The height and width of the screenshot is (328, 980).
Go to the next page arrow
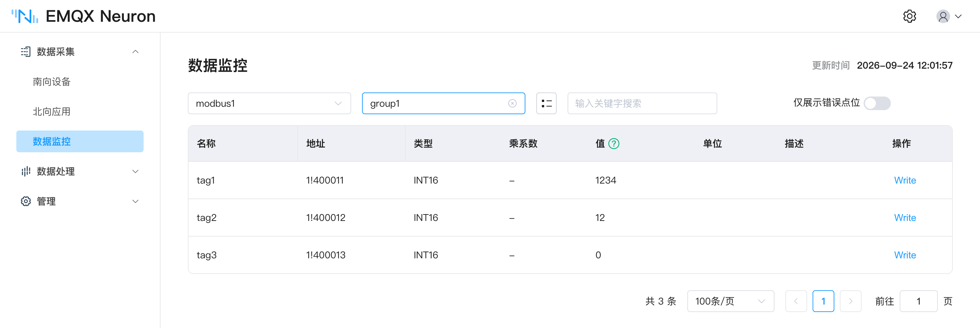coord(851,301)
